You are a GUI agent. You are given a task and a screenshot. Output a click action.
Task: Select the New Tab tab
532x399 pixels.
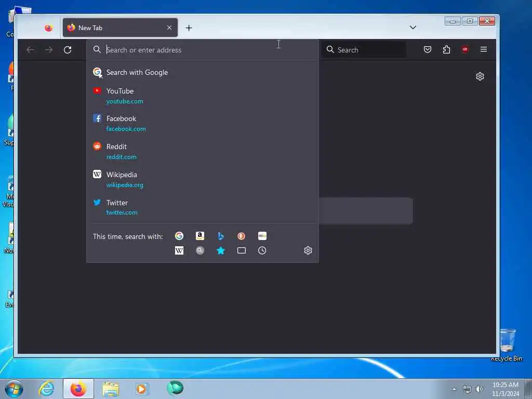[120, 28]
